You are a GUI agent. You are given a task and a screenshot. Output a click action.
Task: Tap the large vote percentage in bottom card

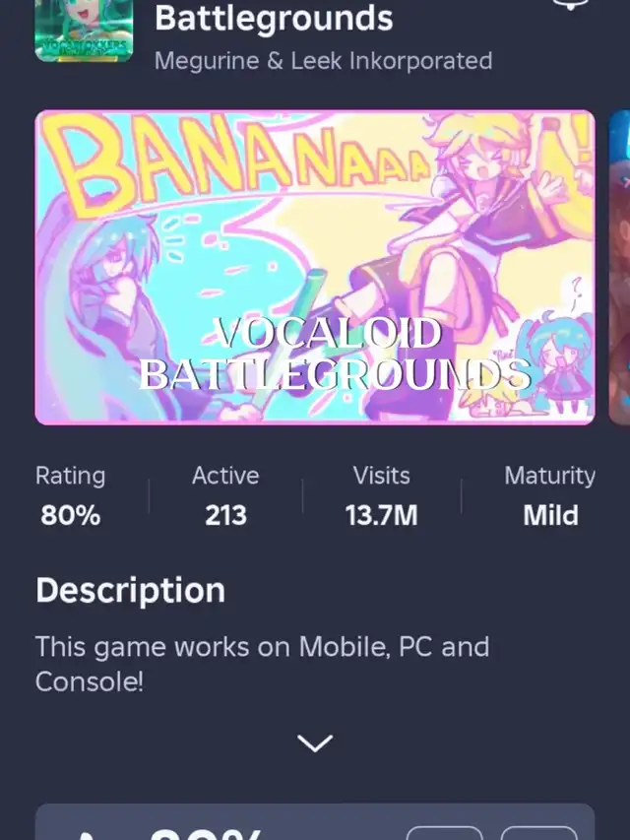pos(207,833)
